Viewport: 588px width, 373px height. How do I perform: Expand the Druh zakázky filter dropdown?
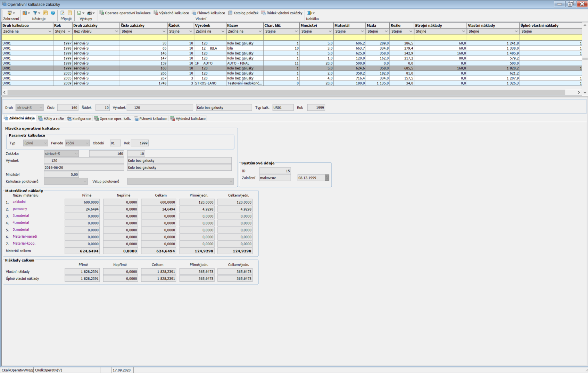(116, 31)
